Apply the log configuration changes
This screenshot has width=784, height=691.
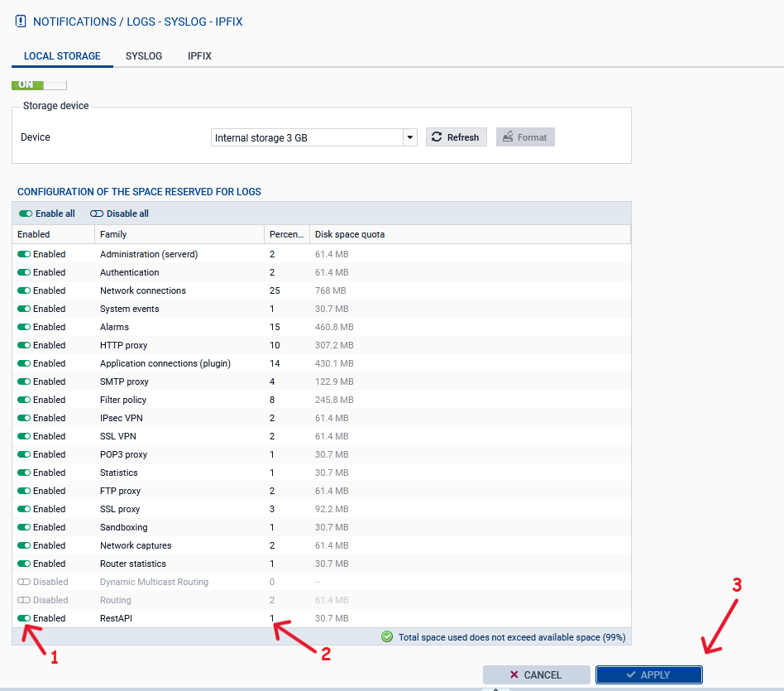pyautogui.click(x=648, y=675)
